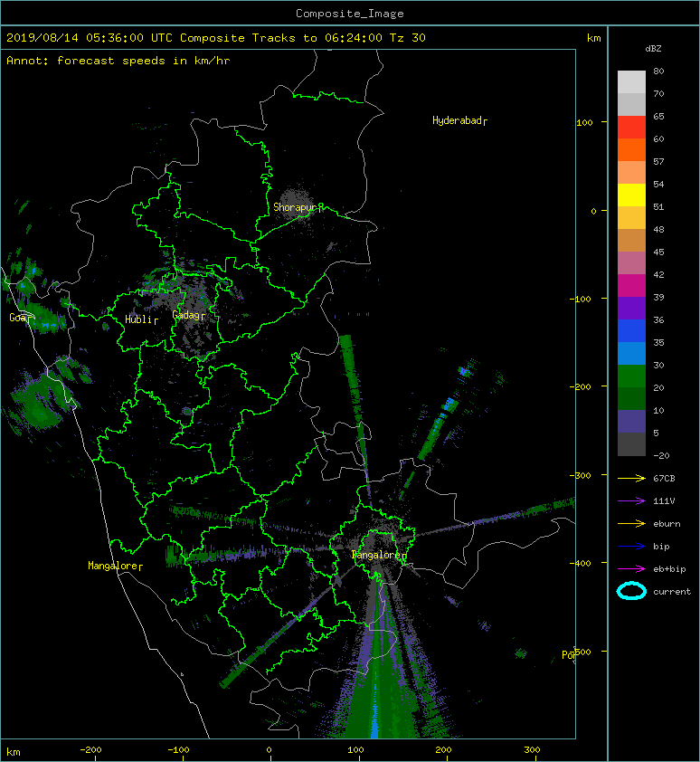Click the dBZ scale heading
This screenshot has width=700, height=762.
point(653,49)
